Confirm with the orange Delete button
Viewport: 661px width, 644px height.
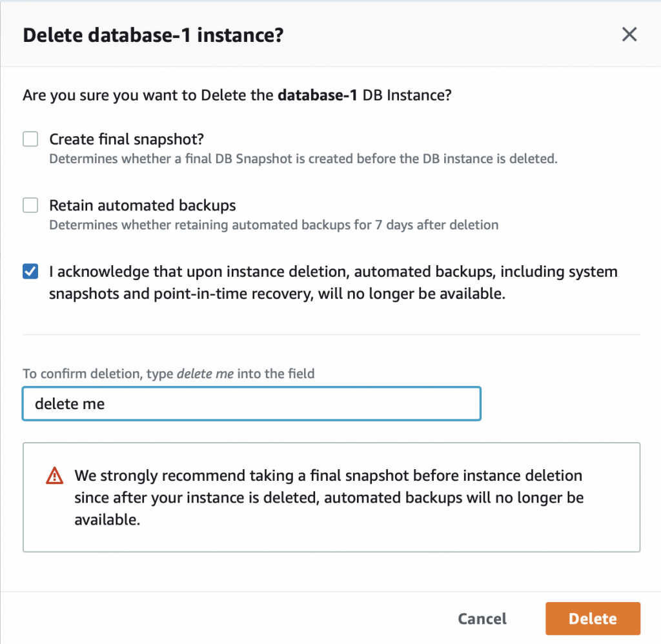(x=593, y=619)
